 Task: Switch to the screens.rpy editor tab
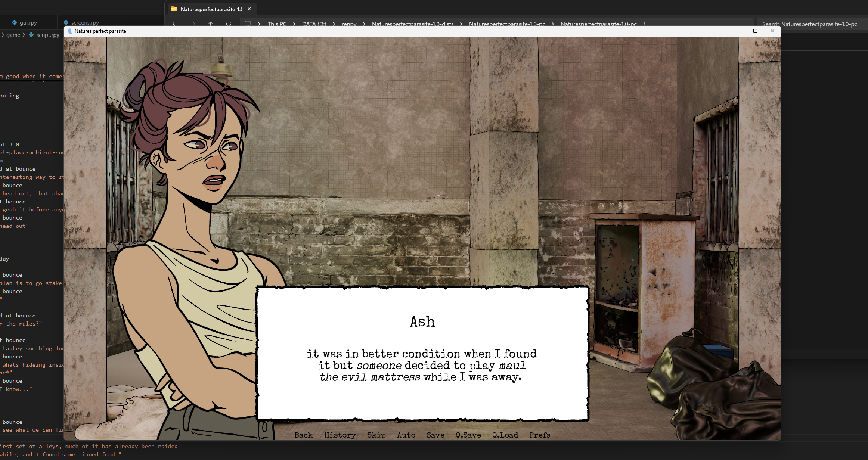pos(85,22)
